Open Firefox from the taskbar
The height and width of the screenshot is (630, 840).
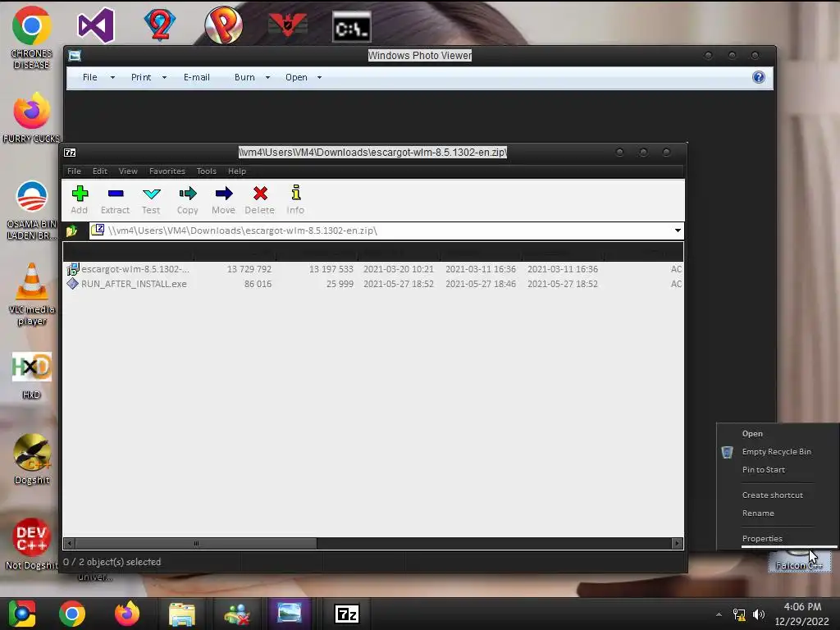point(127,614)
